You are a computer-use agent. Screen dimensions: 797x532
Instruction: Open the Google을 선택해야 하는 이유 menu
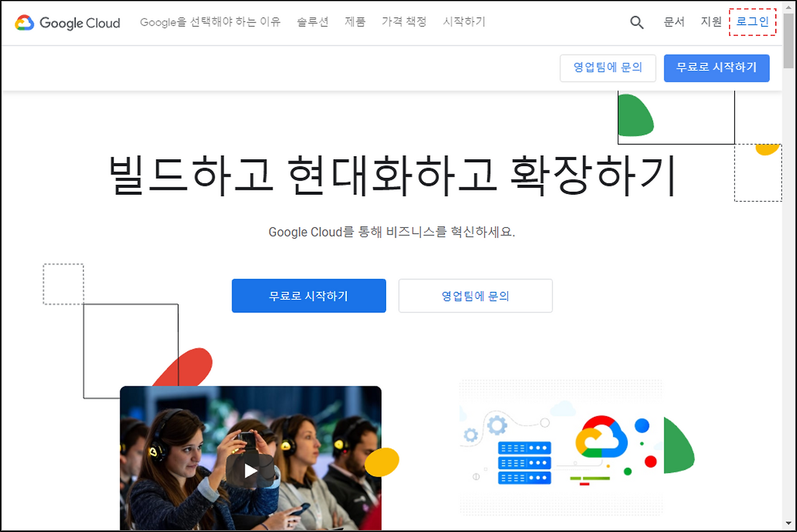[210, 22]
